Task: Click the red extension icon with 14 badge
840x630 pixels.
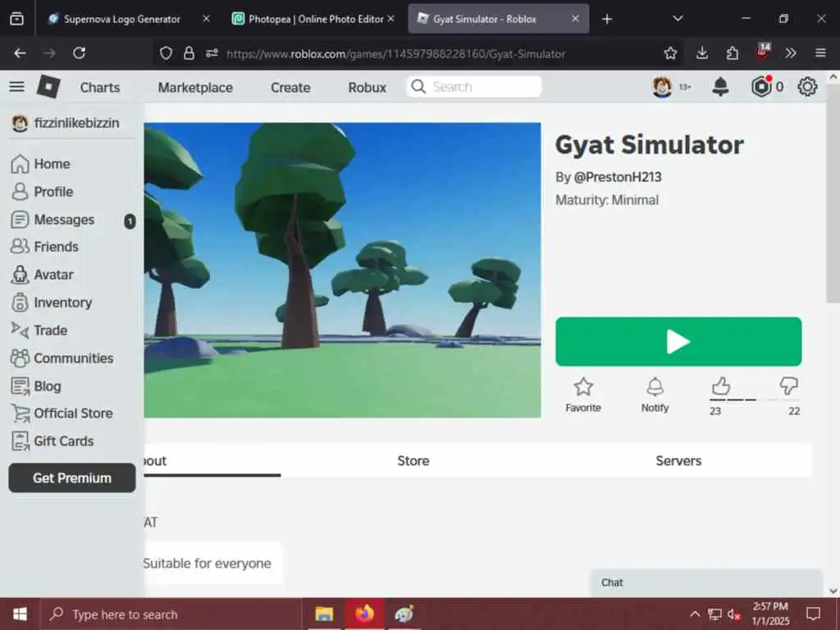Action: pos(763,52)
